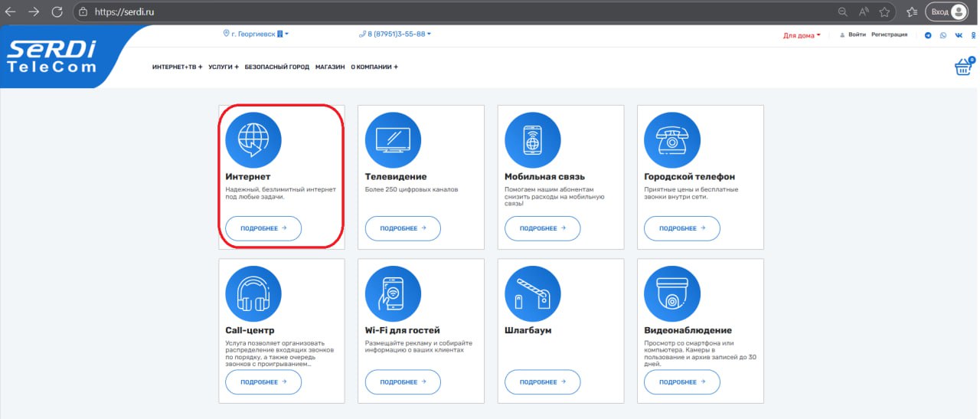Expand the г. Георгиевск city dropdown
The height and width of the screenshot is (419, 980).
point(255,34)
